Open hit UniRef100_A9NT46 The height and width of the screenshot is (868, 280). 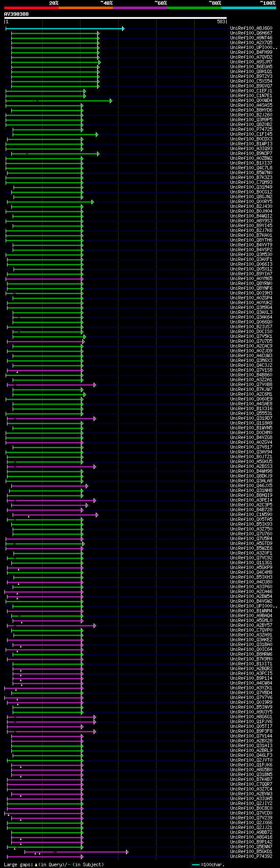(251, 38)
